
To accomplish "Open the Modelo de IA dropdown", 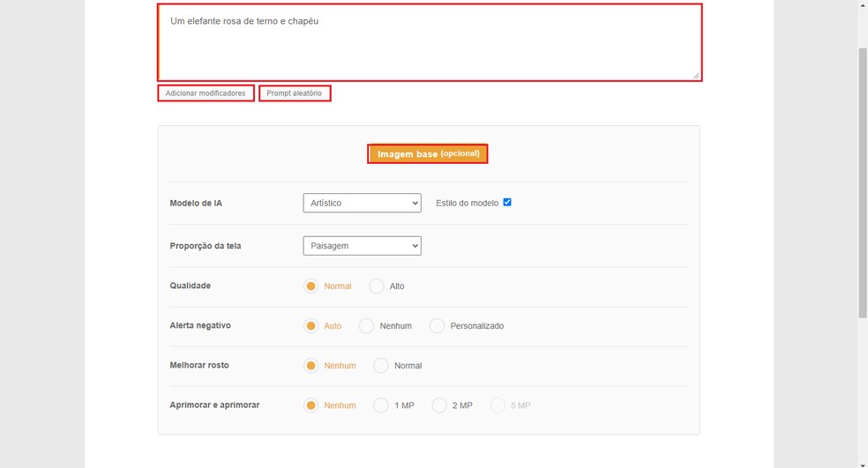I will pos(362,203).
